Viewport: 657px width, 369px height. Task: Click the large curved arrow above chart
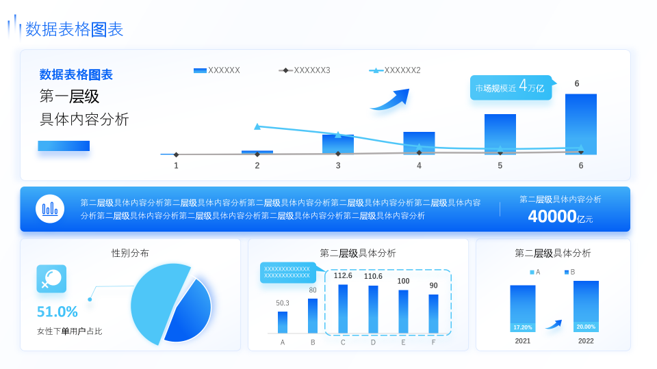390,99
